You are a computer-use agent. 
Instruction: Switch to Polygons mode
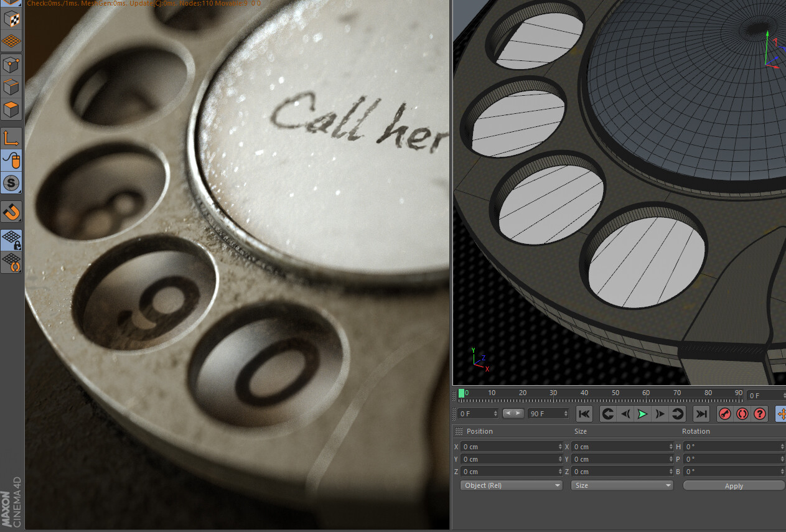pyautogui.click(x=12, y=110)
